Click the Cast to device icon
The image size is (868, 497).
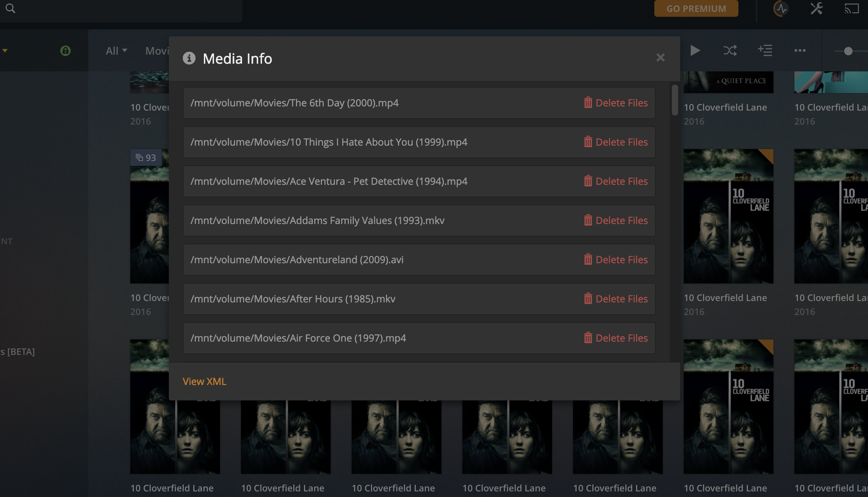pos(852,8)
